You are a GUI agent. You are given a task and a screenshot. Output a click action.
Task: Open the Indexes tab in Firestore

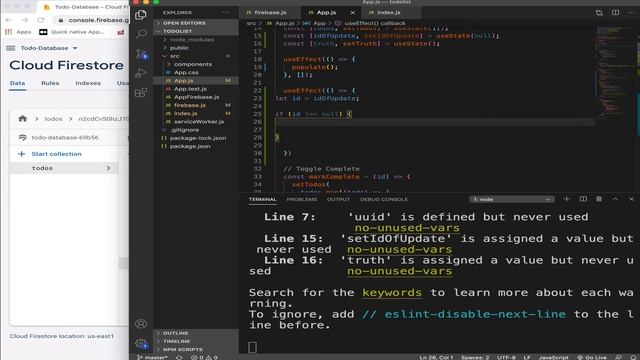click(88, 83)
